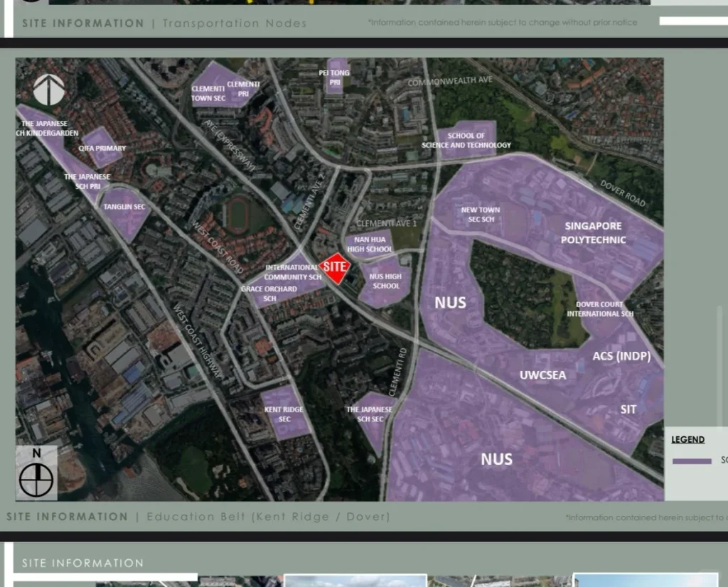Select The Japanese Sch Pri label
This screenshot has width=728, height=587.
click(x=87, y=181)
